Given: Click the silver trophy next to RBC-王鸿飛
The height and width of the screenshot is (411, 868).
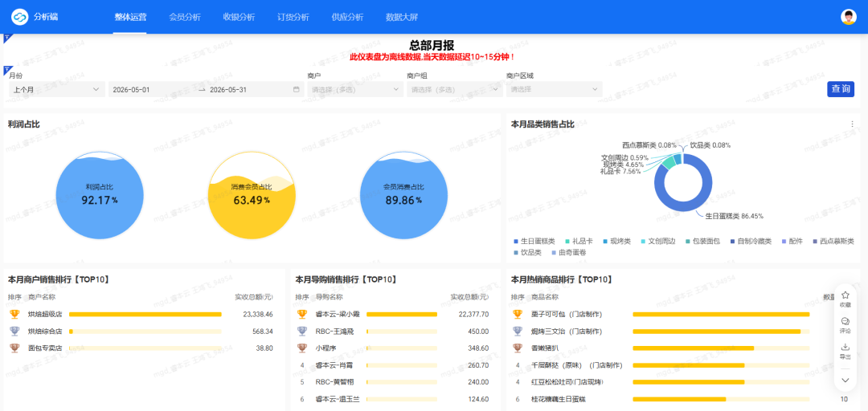Looking at the screenshot, I should 302,331.
